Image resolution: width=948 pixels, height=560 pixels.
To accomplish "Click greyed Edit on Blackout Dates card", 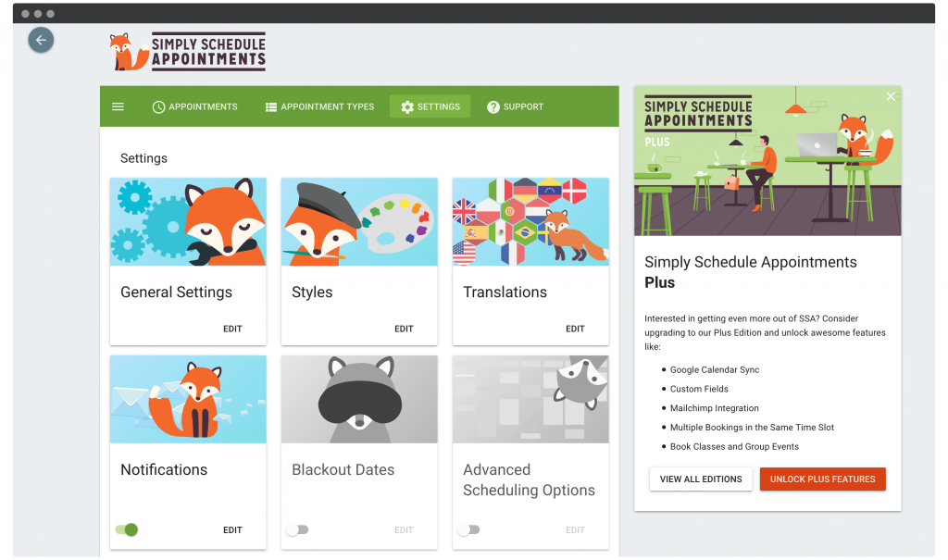I will pyautogui.click(x=404, y=529).
